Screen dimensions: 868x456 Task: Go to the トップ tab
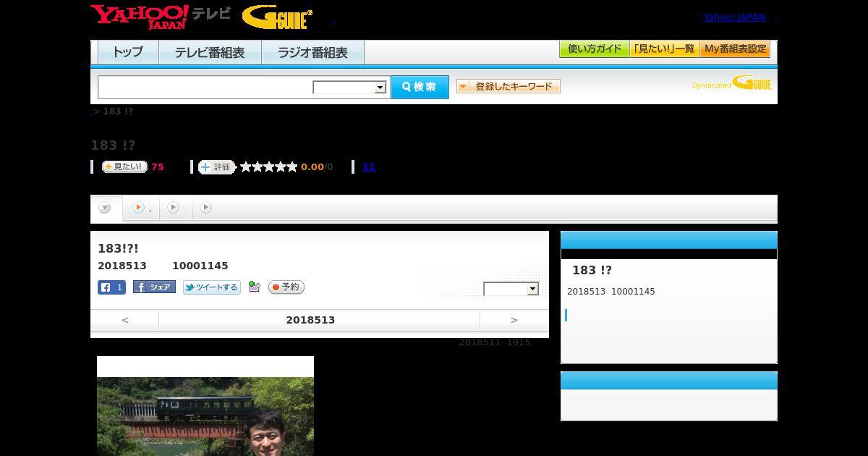point(128,53)
